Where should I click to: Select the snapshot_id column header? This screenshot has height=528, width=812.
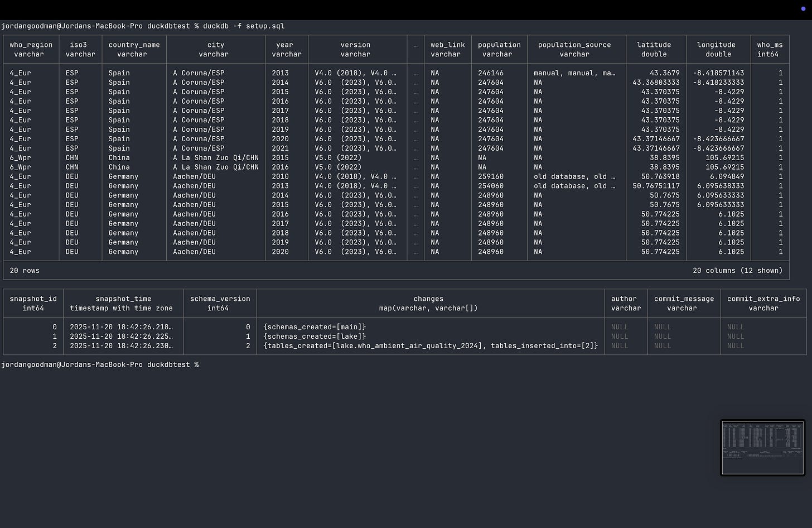click(33, 304)
